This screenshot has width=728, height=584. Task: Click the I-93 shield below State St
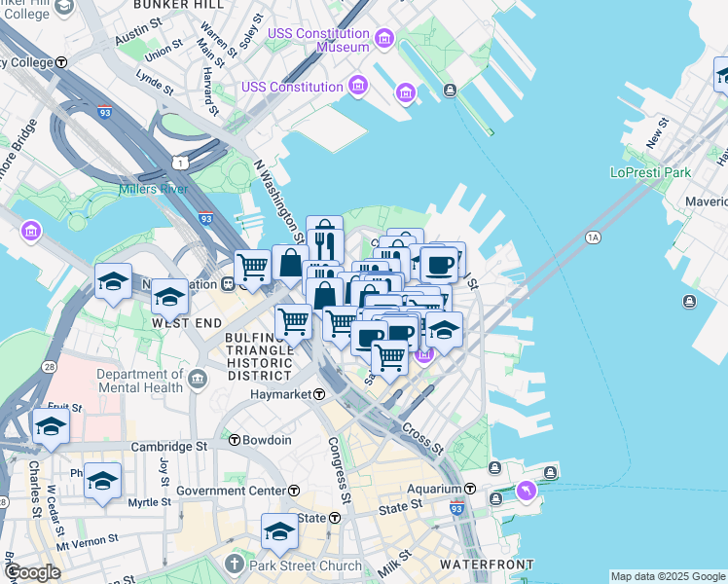tap(456, 507)
